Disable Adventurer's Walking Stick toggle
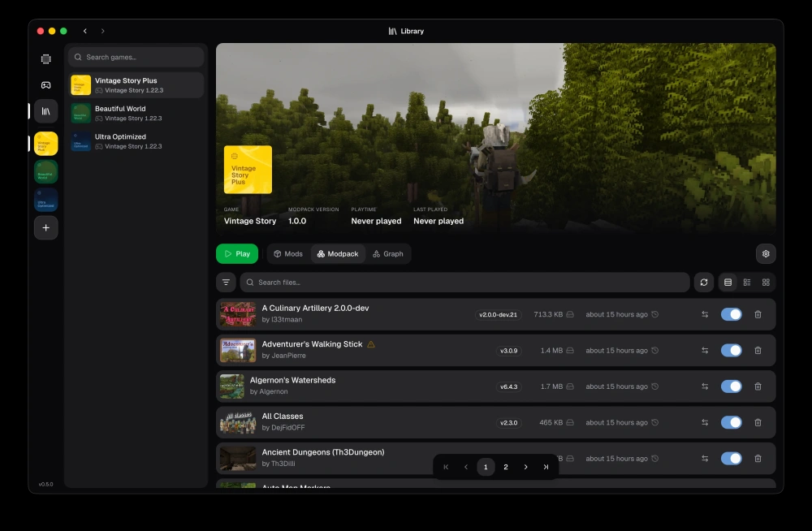 pos(732,351)
